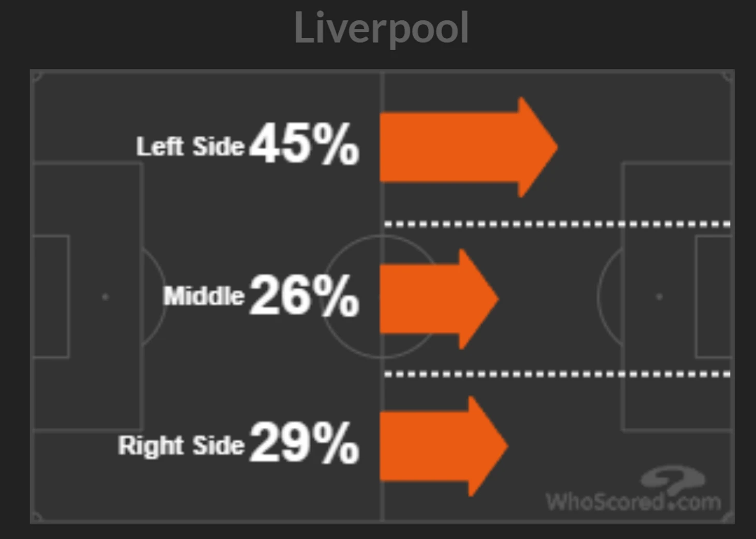
Task: Click inside the right goal box
Action: pyautogui.click(x=714, y=297)
